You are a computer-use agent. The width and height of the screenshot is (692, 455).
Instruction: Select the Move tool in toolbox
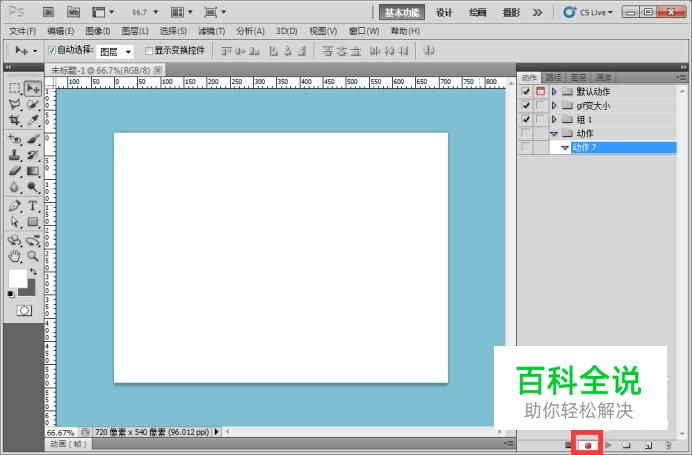[x=33, y=88]
